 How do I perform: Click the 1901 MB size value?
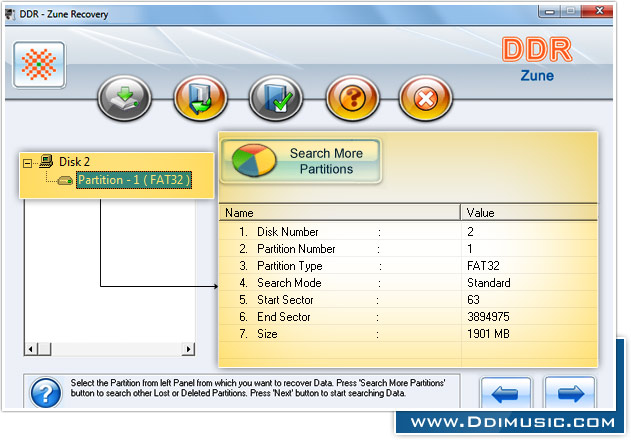coord(488,334)
